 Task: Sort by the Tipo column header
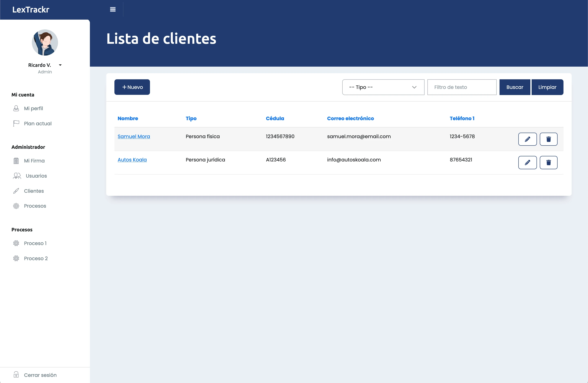tap(191, 118)
